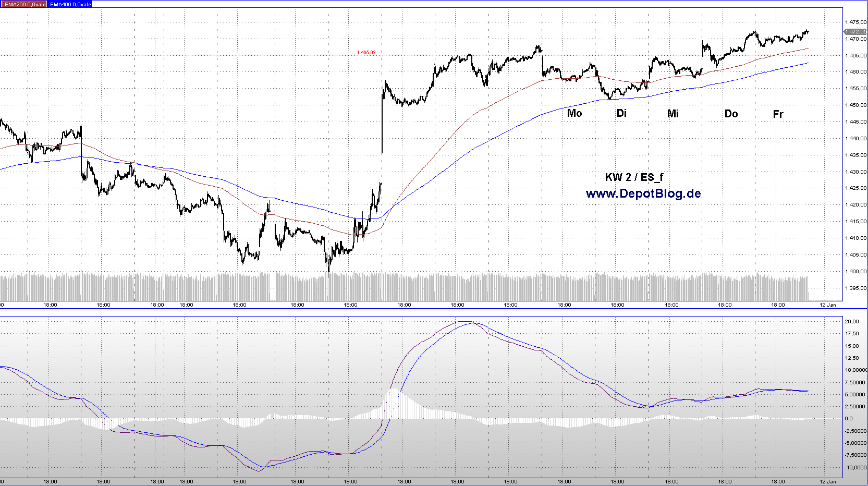
Task: Click the -10,00000 indicator scale label
Action: tap(855, 468)
